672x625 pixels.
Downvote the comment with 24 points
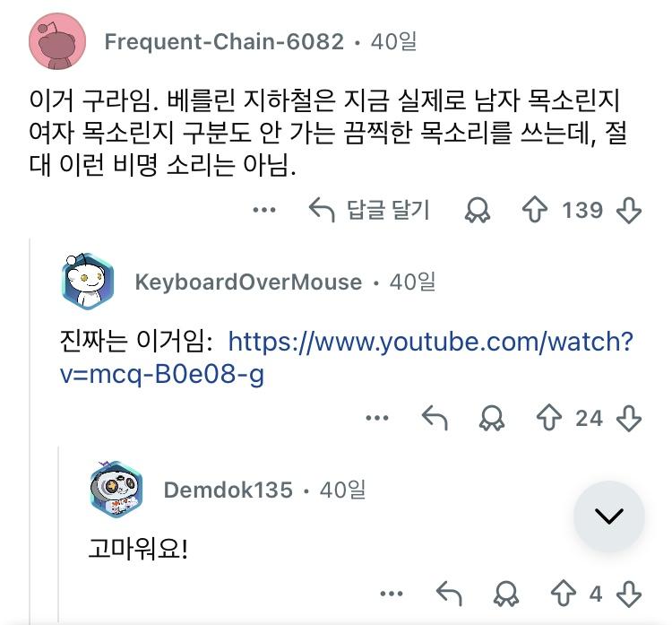[x=629, y=417]
